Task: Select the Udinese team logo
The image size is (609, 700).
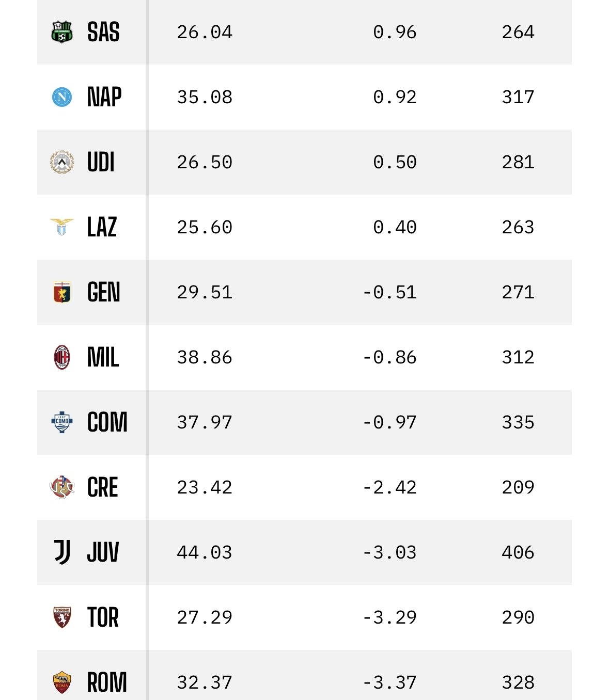Action: point(62,162)
